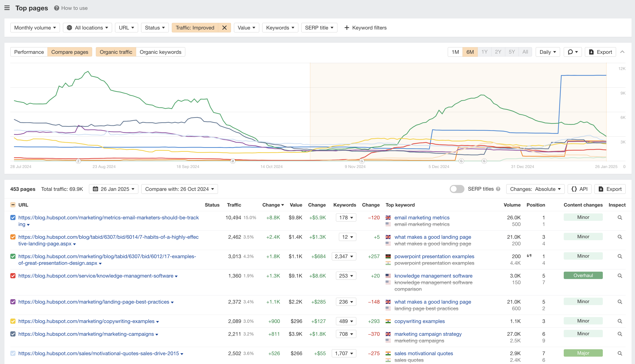
Task: Inspect the presentation design row
Action: tap(620, 256)
